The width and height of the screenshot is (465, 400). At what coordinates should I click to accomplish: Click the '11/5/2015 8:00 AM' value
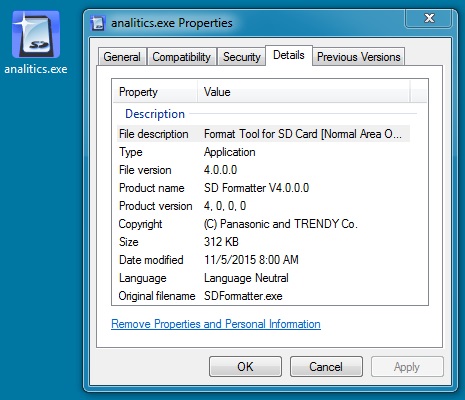tap(251, 260)
